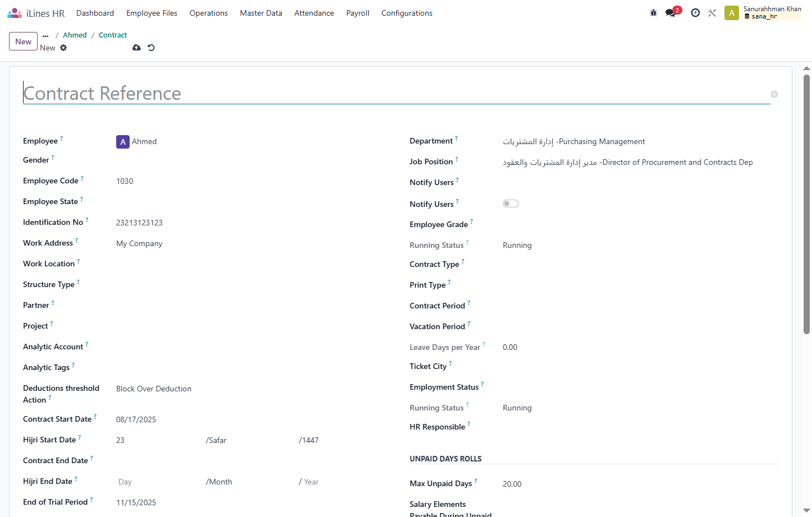Click the wrench tools icon

(712, 13)
